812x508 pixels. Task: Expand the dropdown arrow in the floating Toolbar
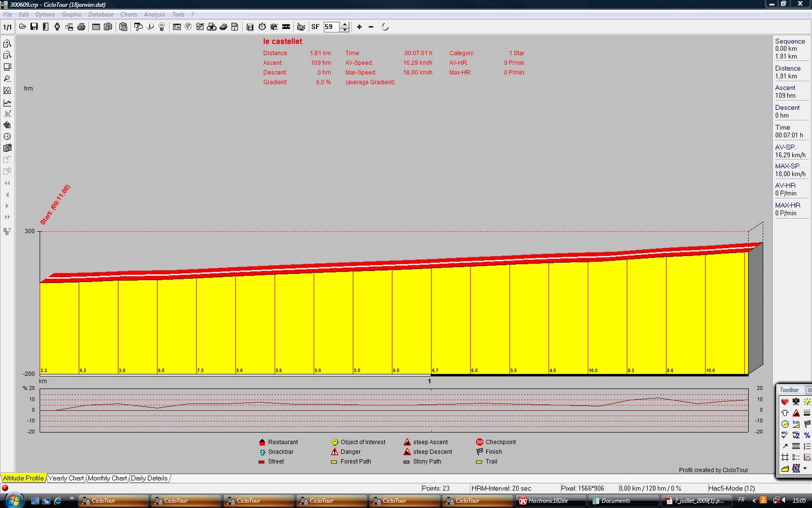(x=805, y=468)
